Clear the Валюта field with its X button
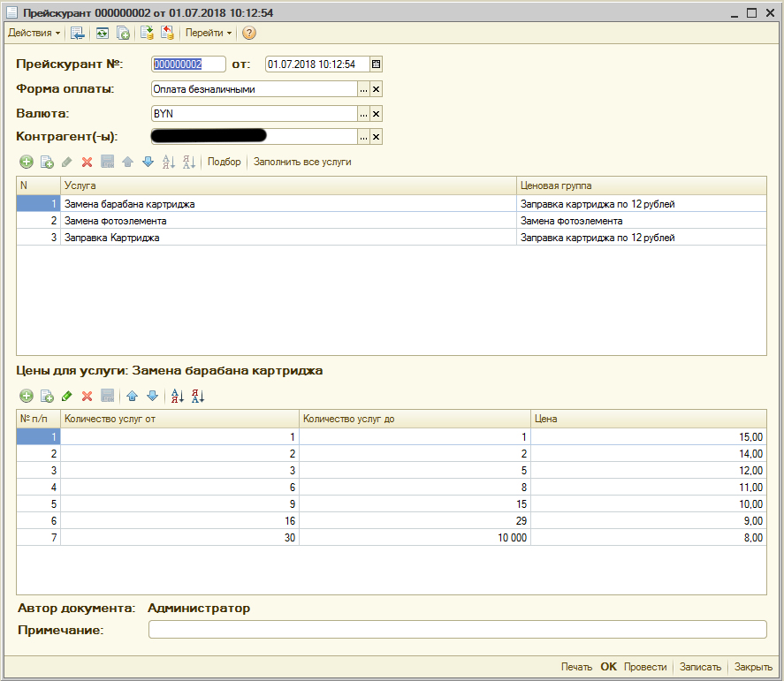The image size is (784, 681). pyautogui.click(x=376, y=114)
